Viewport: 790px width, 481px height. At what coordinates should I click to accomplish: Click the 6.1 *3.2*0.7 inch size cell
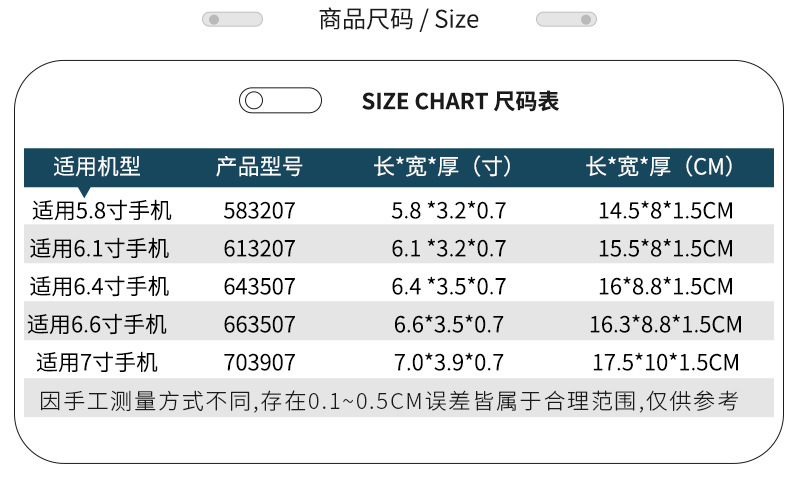(x=449, y=248)
